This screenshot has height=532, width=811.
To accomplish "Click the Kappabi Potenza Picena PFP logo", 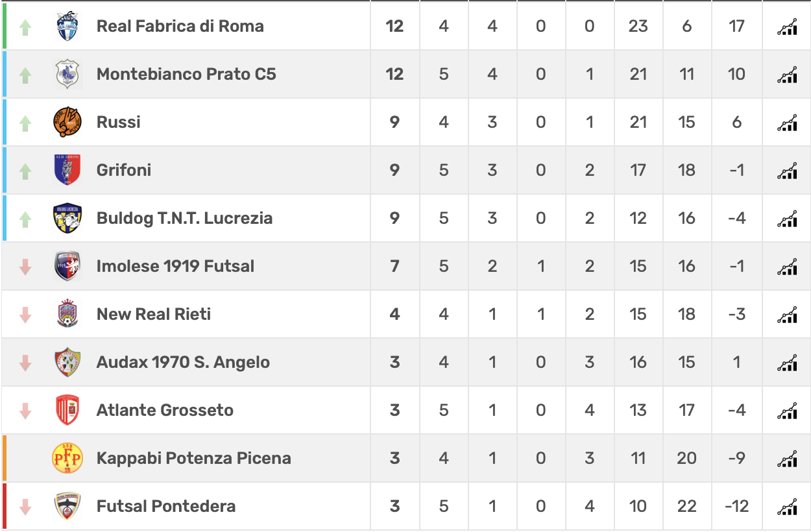I will click(67, 458).
